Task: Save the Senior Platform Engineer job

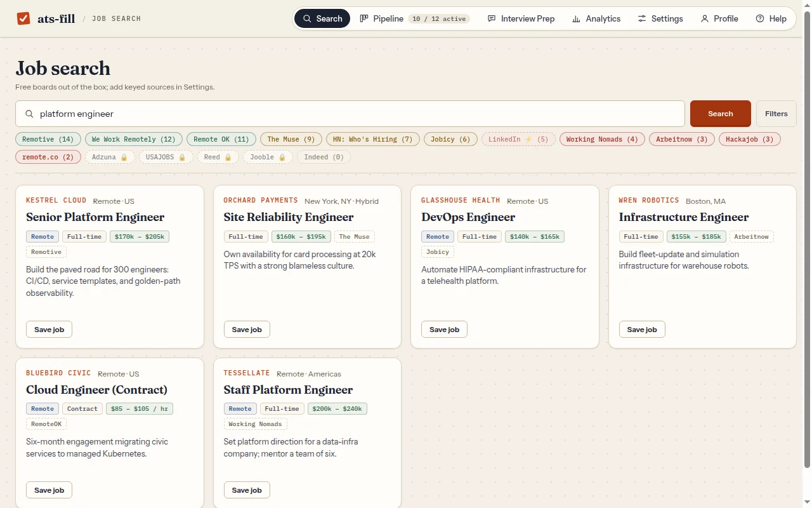Action: [49, 330]
